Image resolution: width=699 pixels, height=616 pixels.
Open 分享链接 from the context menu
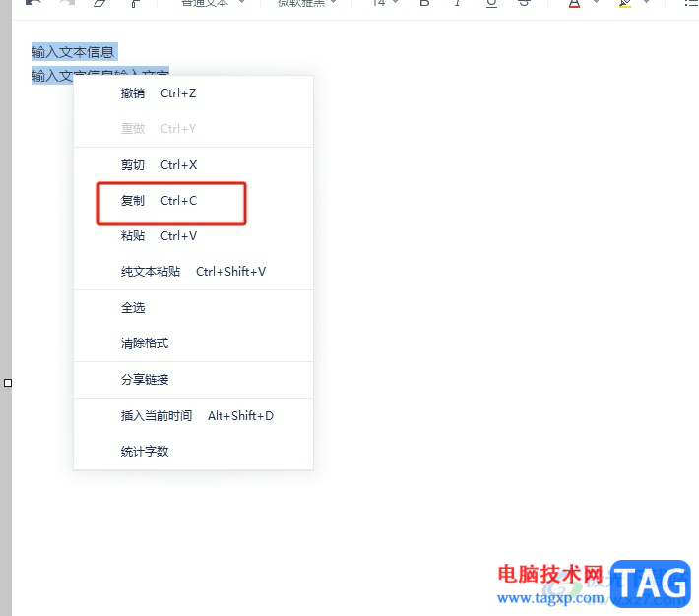[193, 380]
